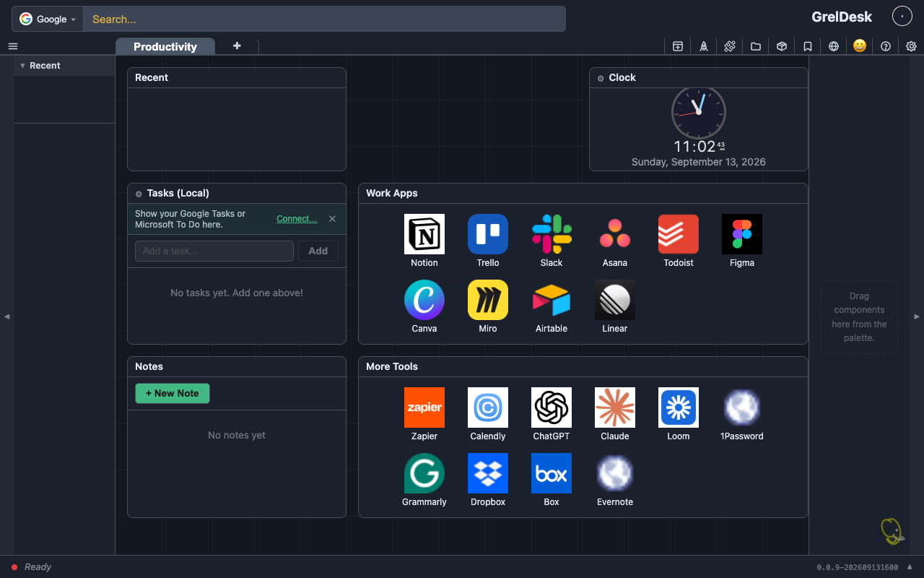Viewport: 924px width, 578px height.
Task: Click the More Tools panel header
Action: pyautogui.click(x=583, y=367)
